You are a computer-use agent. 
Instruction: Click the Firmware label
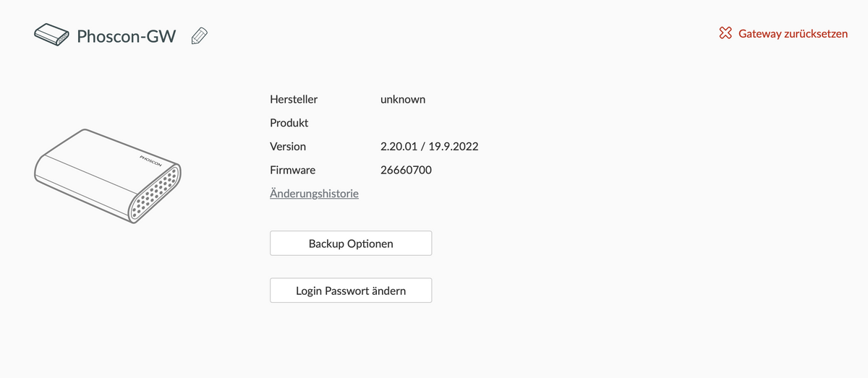tap(292, 170)
